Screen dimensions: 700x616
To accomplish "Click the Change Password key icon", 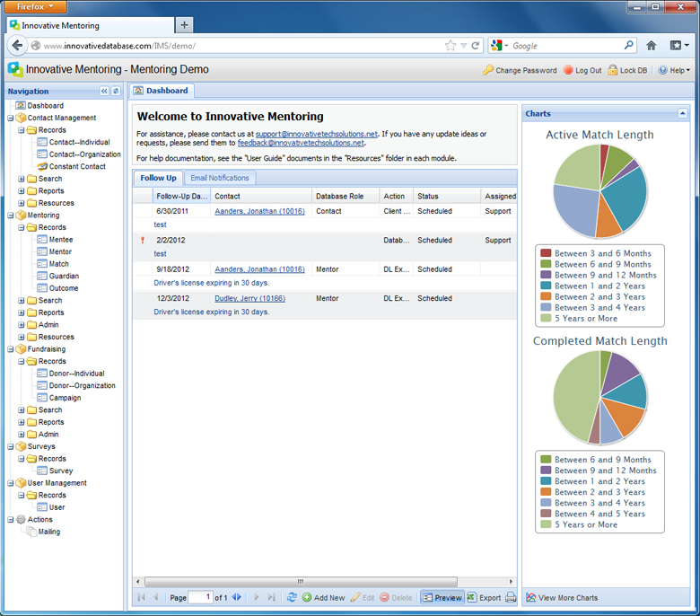I will (488, 70).
